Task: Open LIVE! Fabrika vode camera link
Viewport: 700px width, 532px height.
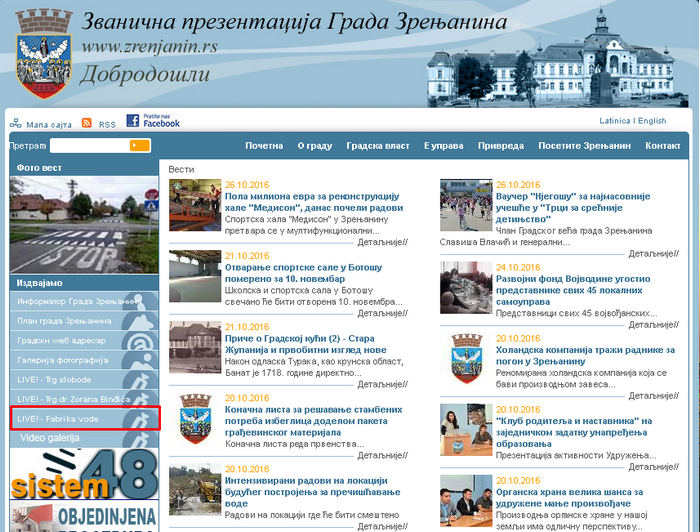Action: tap(84, 419)
